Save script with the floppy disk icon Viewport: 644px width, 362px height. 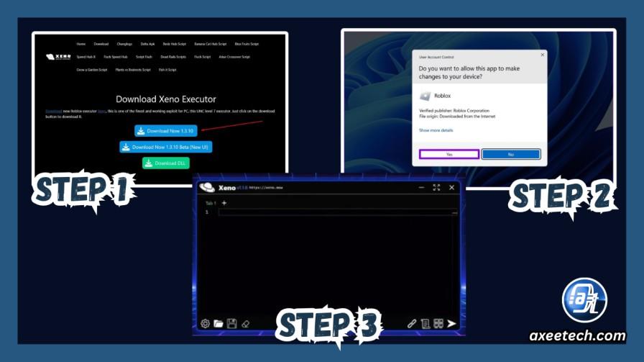coord(231,324)
